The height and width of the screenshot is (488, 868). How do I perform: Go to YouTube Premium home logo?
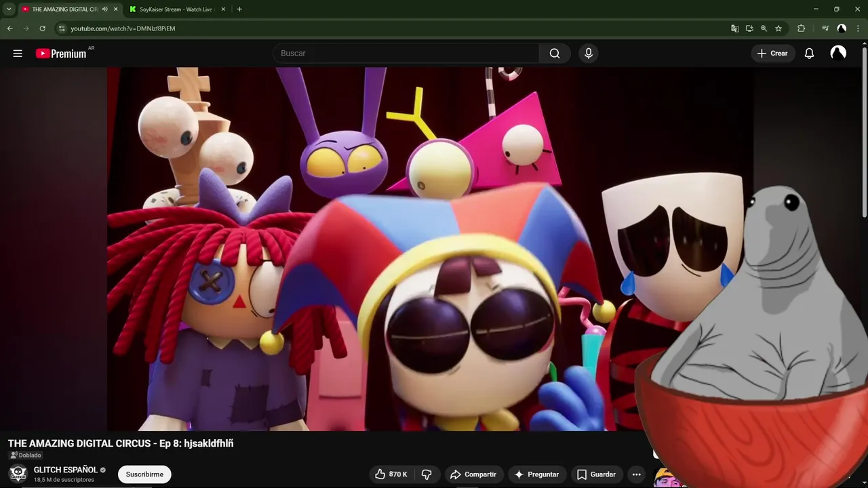pyautogui.click(x=61, y=54)
